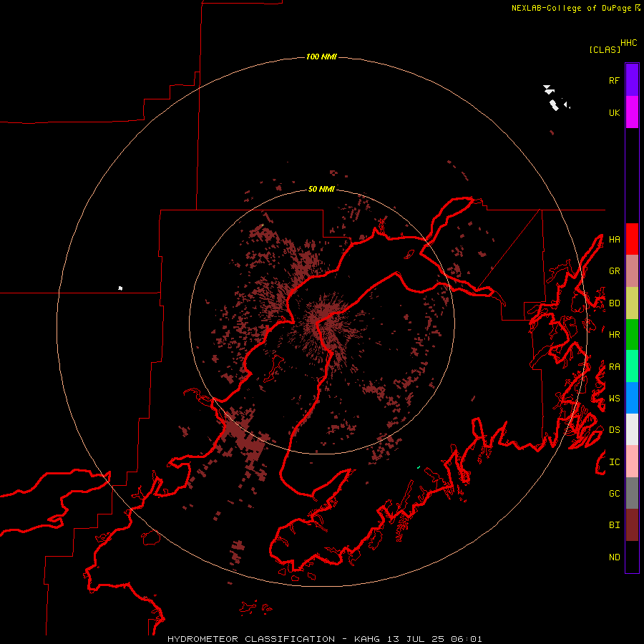Click the RA legend label

click(x=614, y=367)
